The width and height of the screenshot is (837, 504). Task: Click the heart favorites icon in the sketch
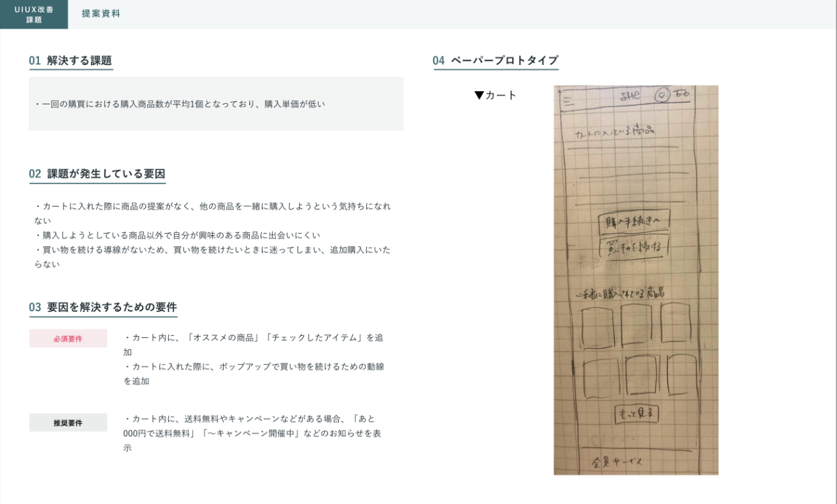click(x=662, y=96)
